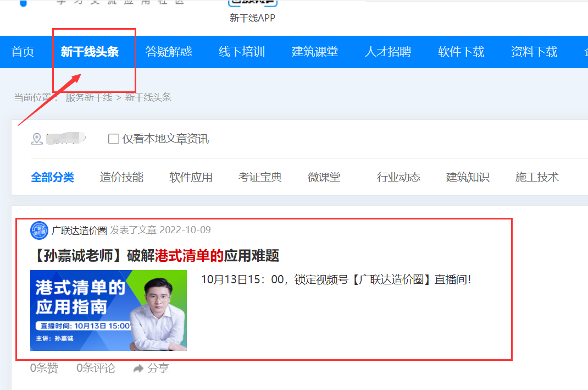This screenshot has height=390, width=588.
Task: Go to the 资料下载 navigation tab
Action: (534, 51)
